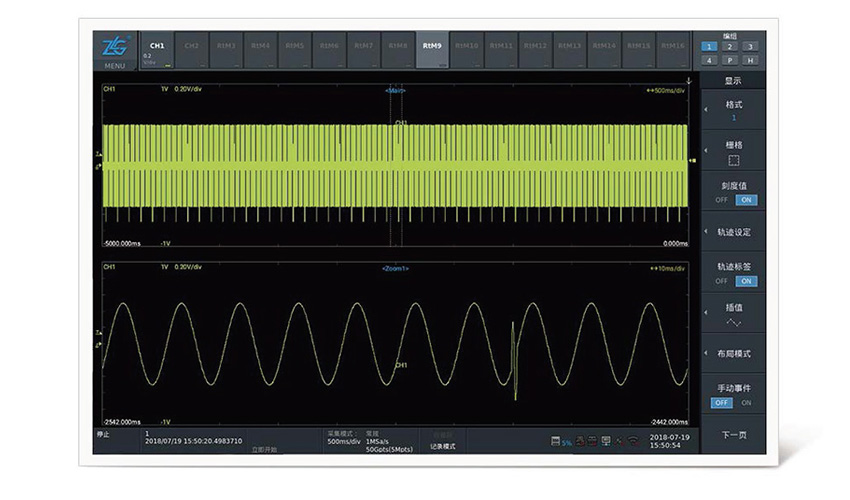Select the RtM10 channel tab
The width and height of the screenshot is (850, 500).
point(467,50)
